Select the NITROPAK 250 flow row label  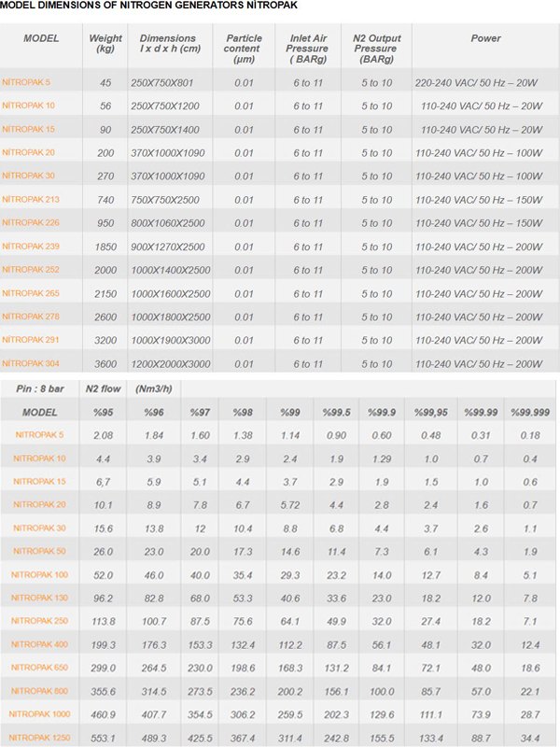[39, 621]
